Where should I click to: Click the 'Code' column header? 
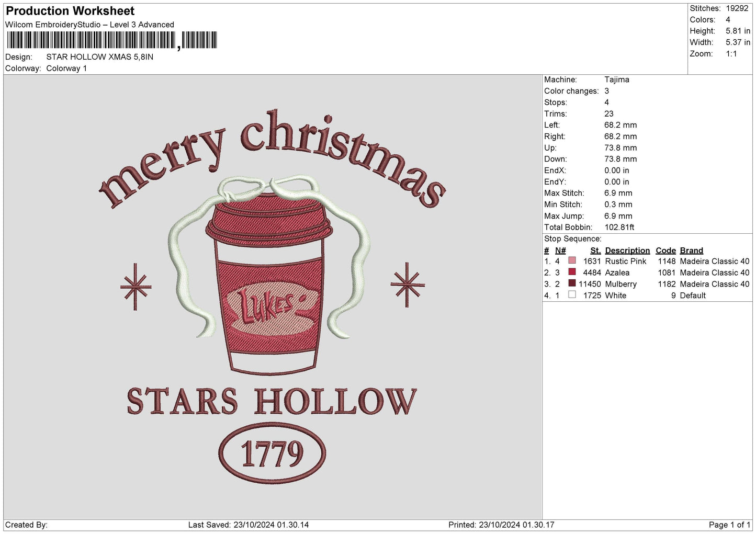(x=665, y=251)
